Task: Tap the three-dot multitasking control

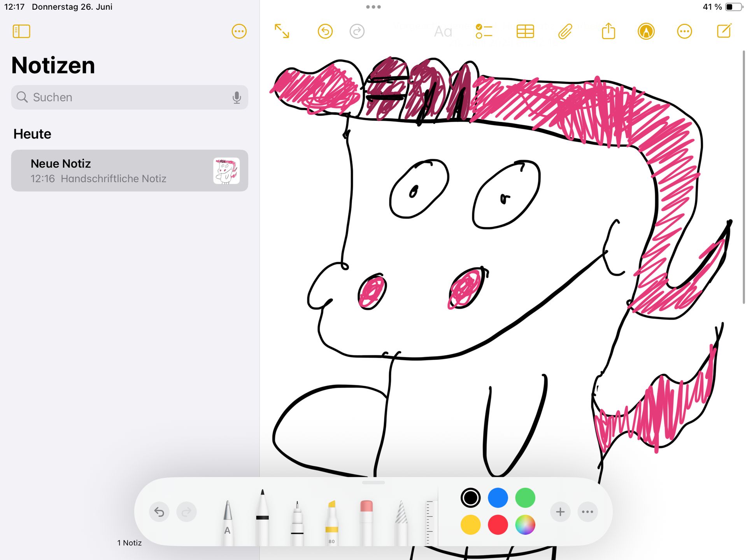Action: [x=373, y=7]
